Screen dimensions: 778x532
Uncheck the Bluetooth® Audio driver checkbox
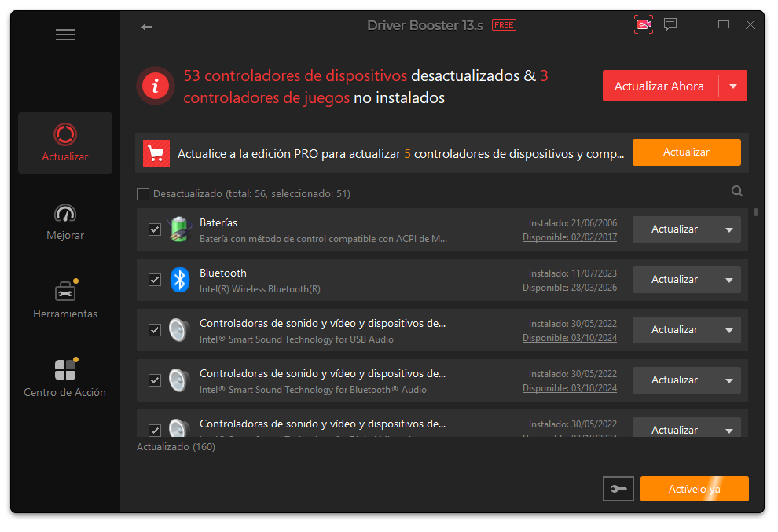click(155, 380)
